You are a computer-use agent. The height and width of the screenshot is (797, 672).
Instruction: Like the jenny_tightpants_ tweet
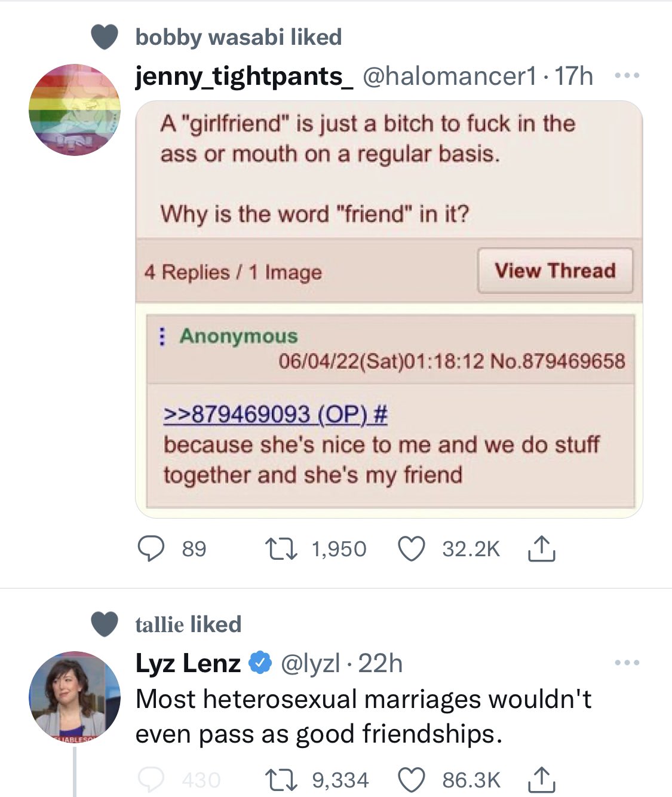click(x=411, y=548)
